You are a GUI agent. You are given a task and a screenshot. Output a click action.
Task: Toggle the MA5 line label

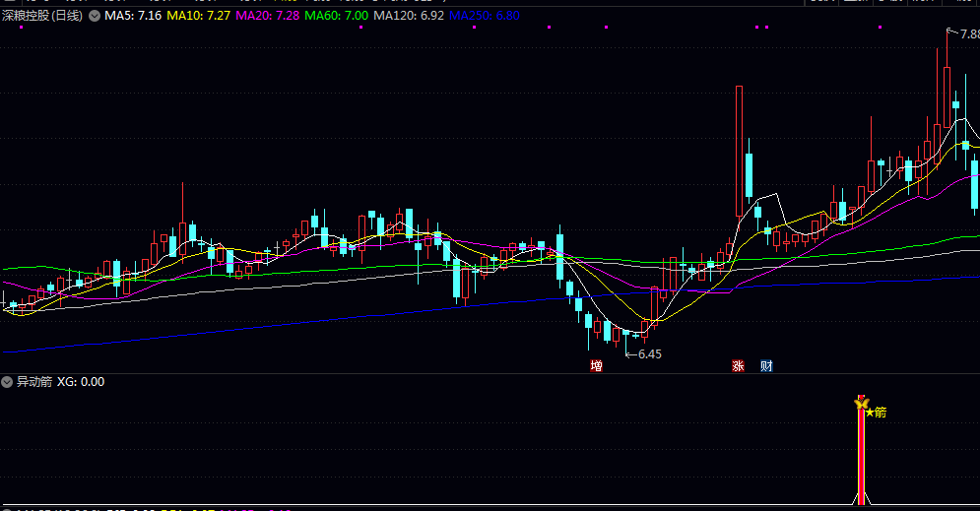[x=133, y=16]
